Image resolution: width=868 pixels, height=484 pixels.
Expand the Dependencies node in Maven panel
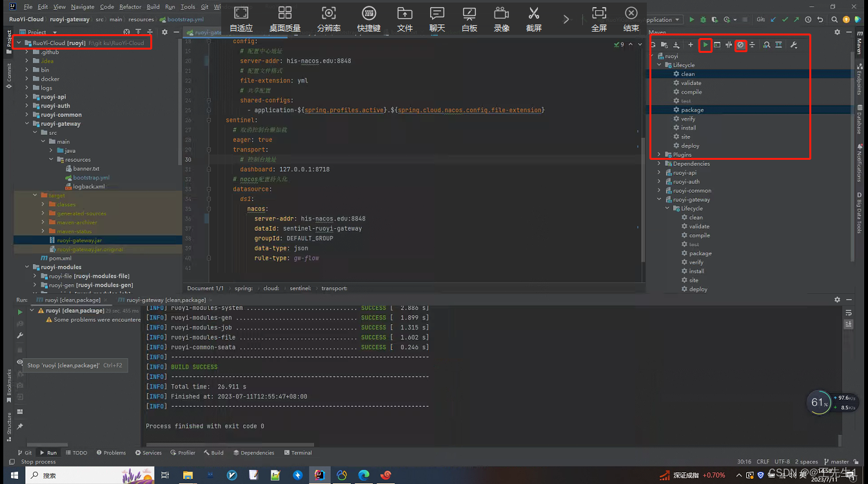point(659,164)
